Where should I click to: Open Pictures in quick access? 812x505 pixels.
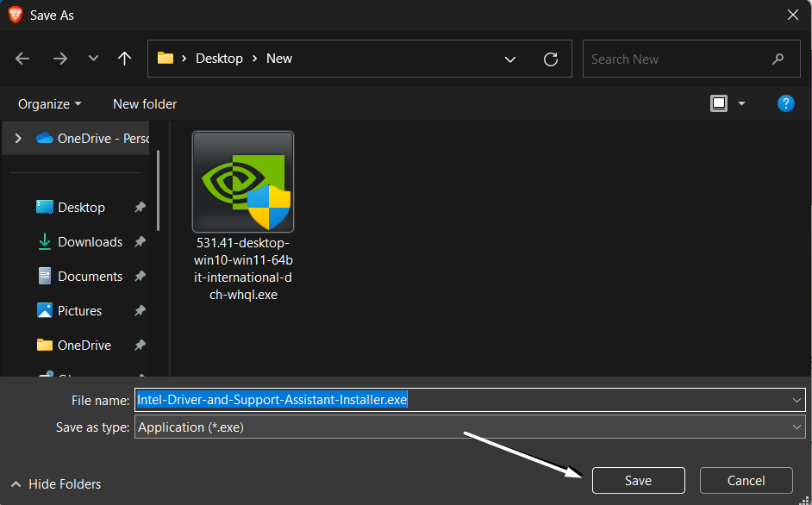[70, 311]
